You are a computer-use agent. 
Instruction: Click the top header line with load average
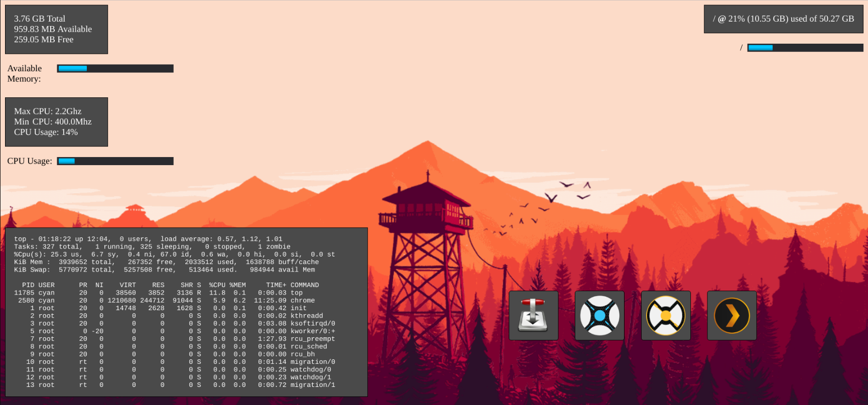click(x=148, y=239)
